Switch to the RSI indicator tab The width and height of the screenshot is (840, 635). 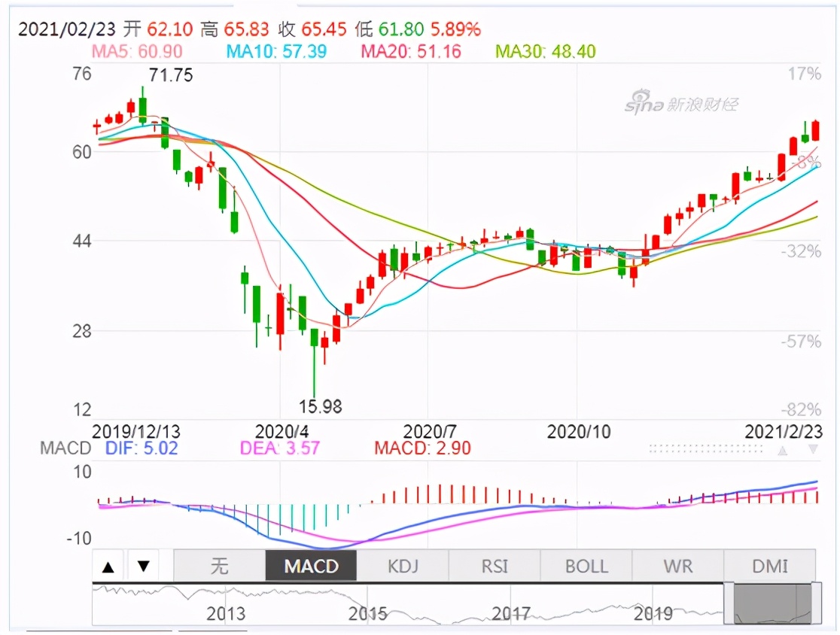click(x=495, y=566)
